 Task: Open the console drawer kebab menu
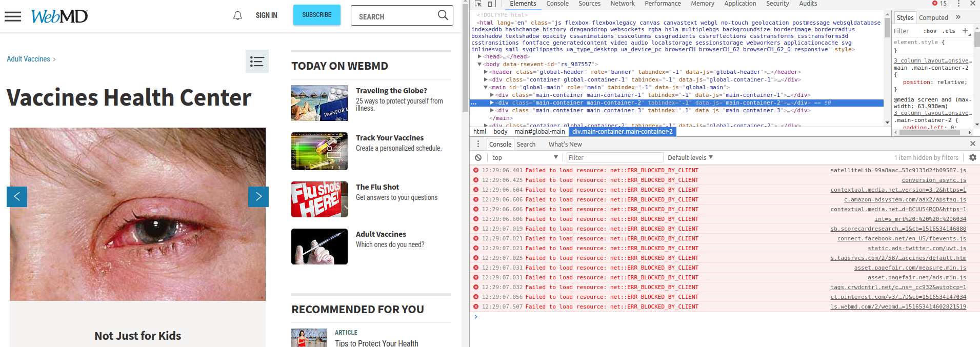pyautogui.click(x=478, y=144)
